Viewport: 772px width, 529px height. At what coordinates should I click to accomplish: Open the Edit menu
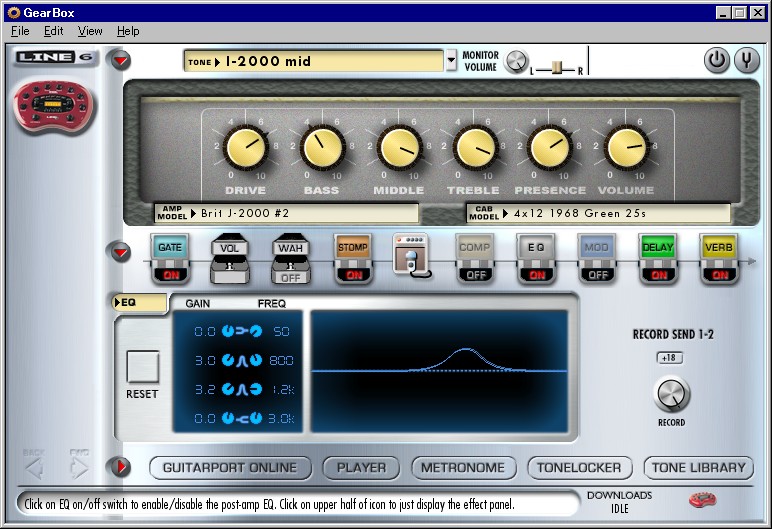coord(53,31)
